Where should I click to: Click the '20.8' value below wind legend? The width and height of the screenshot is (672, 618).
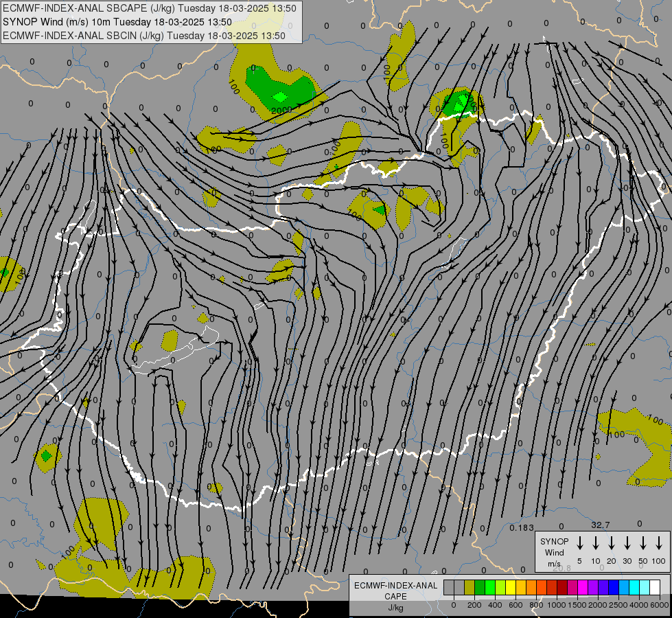pos(561,568)
